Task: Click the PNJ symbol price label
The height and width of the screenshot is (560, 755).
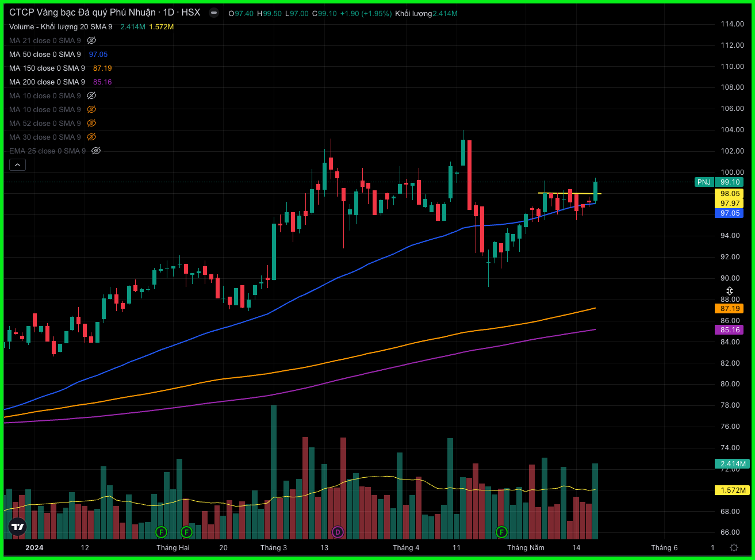Action: pyautogui.click(x=704, y=182)
